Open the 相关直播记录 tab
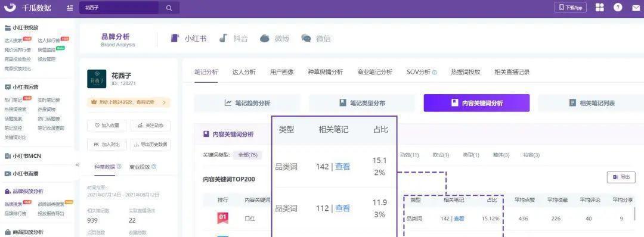The width and height of the screenshot is (644, 237). point(512,72)
